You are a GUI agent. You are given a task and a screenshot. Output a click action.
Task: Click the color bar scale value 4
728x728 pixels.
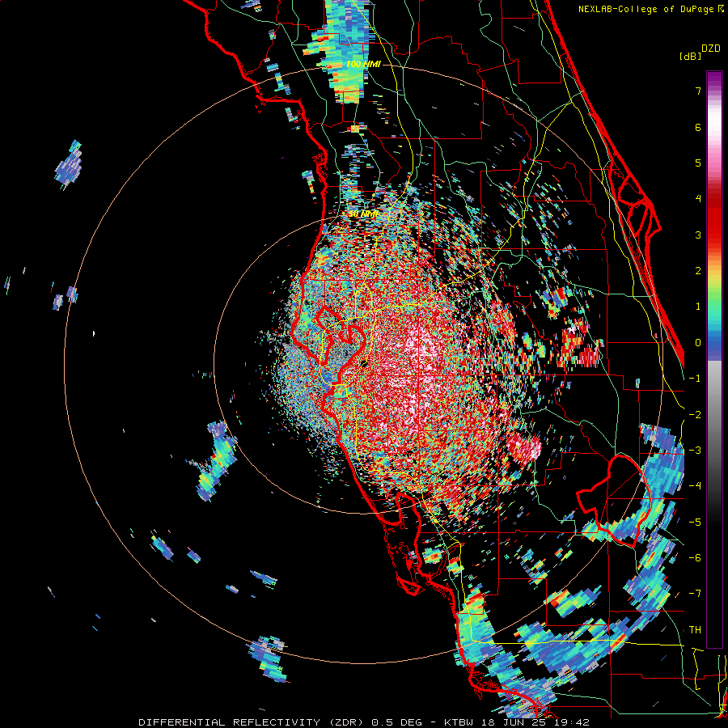coord(698,199)
